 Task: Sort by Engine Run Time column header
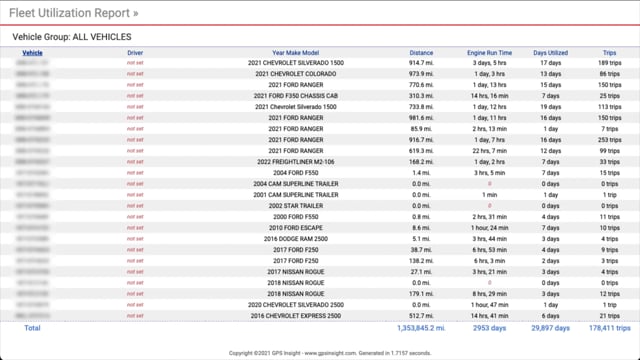click(489, 53)
